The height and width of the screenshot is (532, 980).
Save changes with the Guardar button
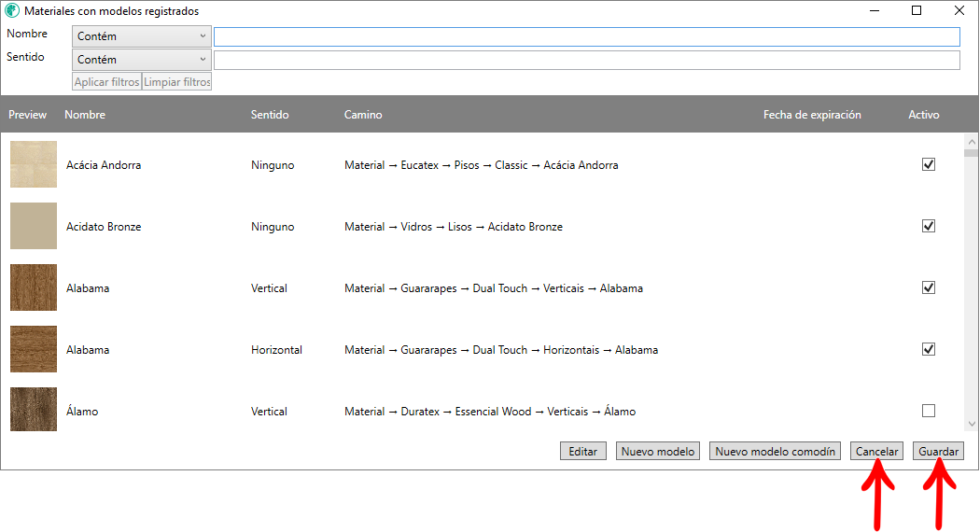click(x=938, y=452)
